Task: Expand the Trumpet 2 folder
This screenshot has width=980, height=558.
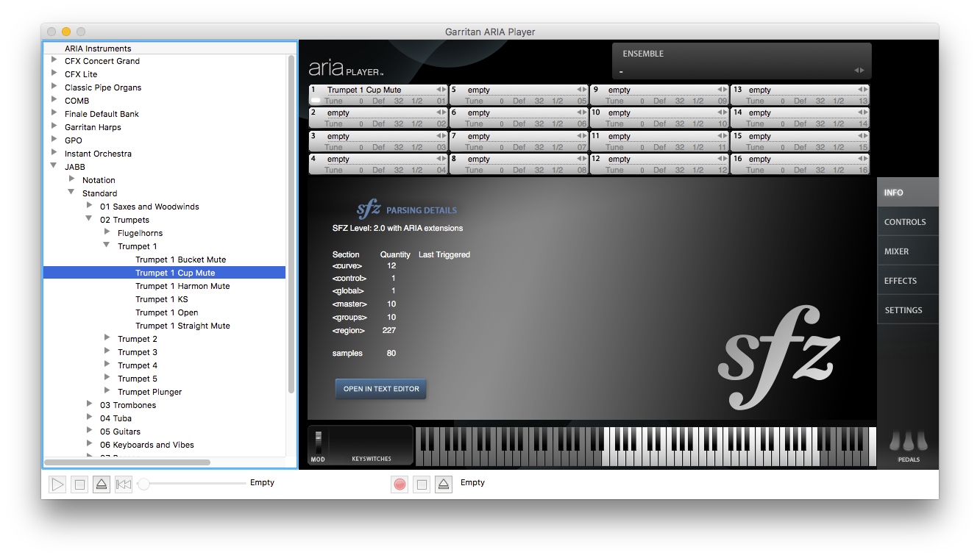Action: click(x=107, y=338)
